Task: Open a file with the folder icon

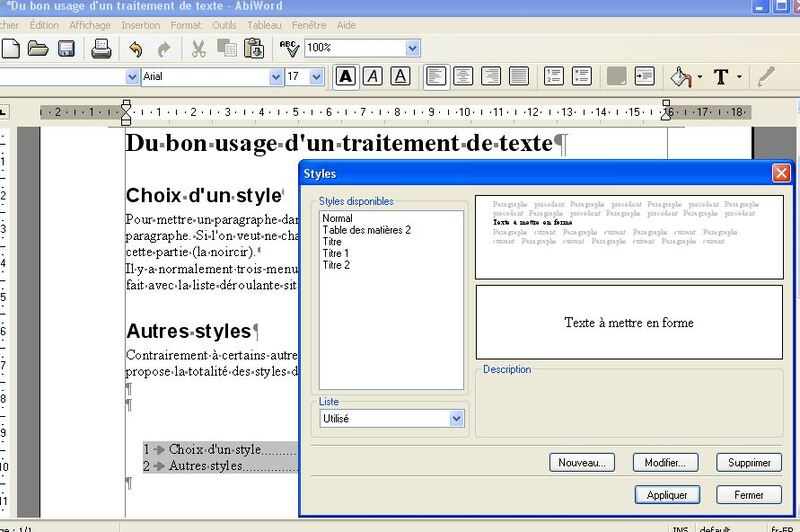Action: (38, 49)
